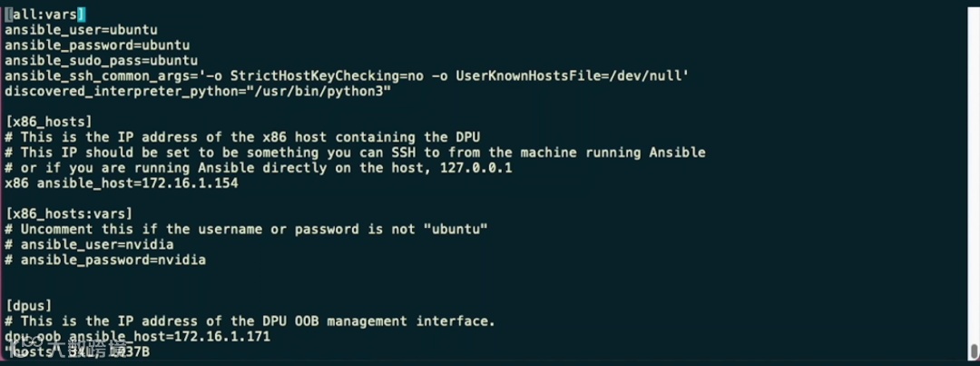This screenshot has height=366, width=980.
Task: Click the ansible_password=ubuntu line
Action: click(97, 45)
